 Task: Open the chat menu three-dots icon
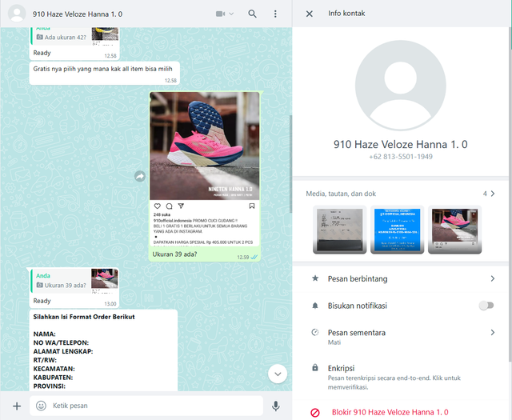point(275,14)
